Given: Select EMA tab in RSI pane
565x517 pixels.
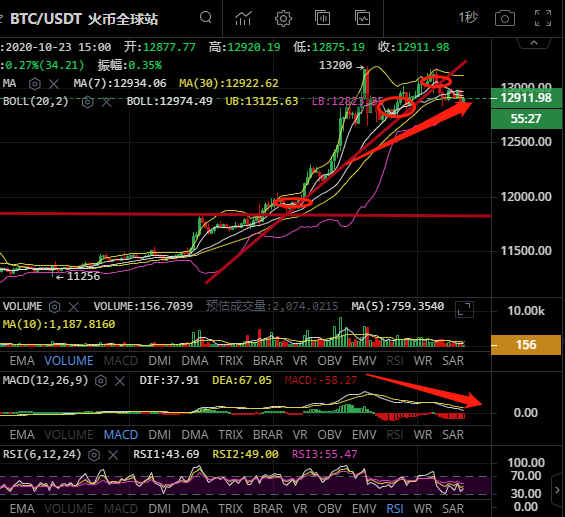Looking at the screenshot, I should click(22, 509).
